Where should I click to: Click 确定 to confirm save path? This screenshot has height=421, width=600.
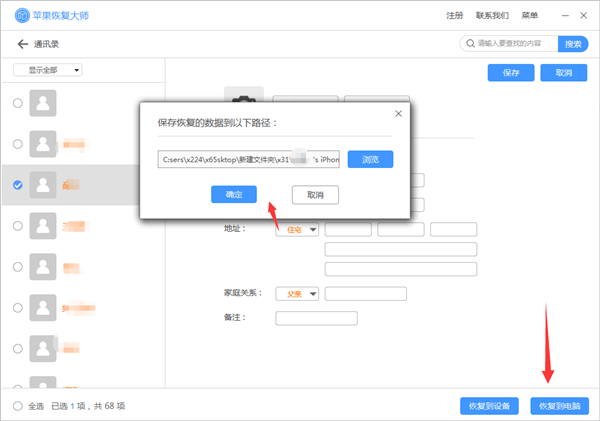pos(234,194)
